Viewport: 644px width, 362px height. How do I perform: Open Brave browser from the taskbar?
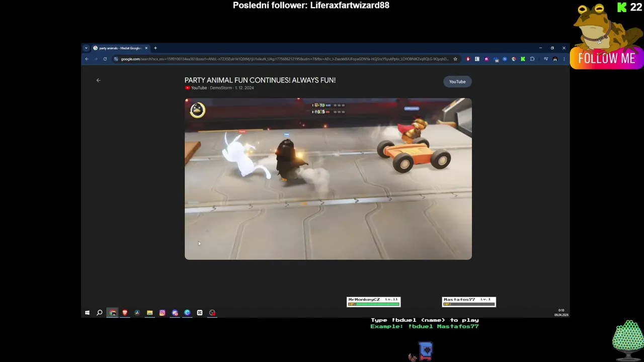pos(125,313)
